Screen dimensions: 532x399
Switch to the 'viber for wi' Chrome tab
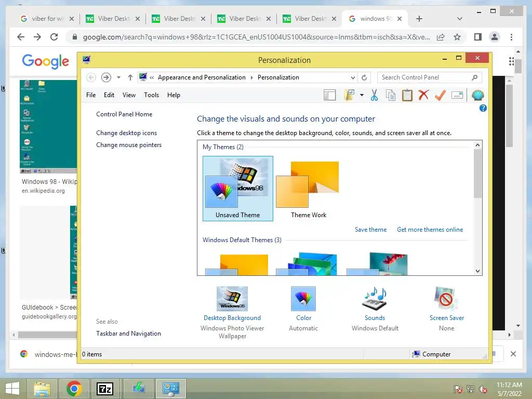pos(46,19)
